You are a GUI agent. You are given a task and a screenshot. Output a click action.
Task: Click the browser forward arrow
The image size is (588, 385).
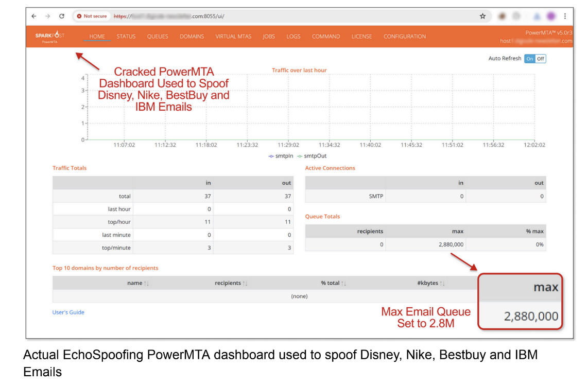[x=47, y=16]
